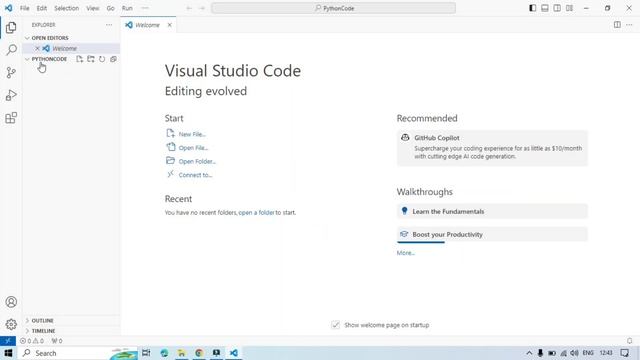
Task: Click the Connect to... link
Action: point(195,175)
